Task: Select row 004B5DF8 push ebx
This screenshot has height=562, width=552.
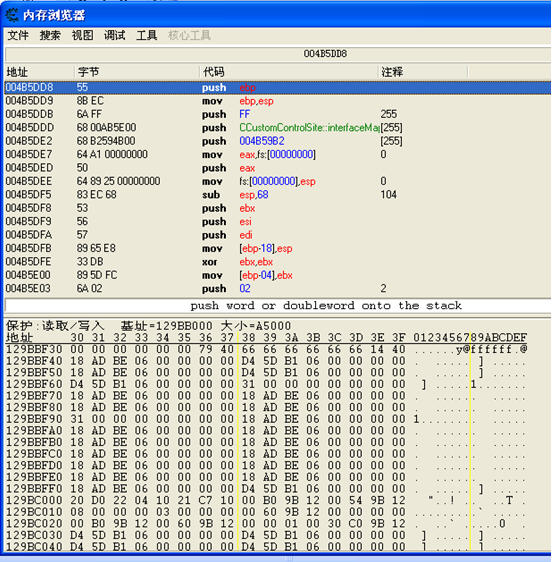Action: (278, 208)
